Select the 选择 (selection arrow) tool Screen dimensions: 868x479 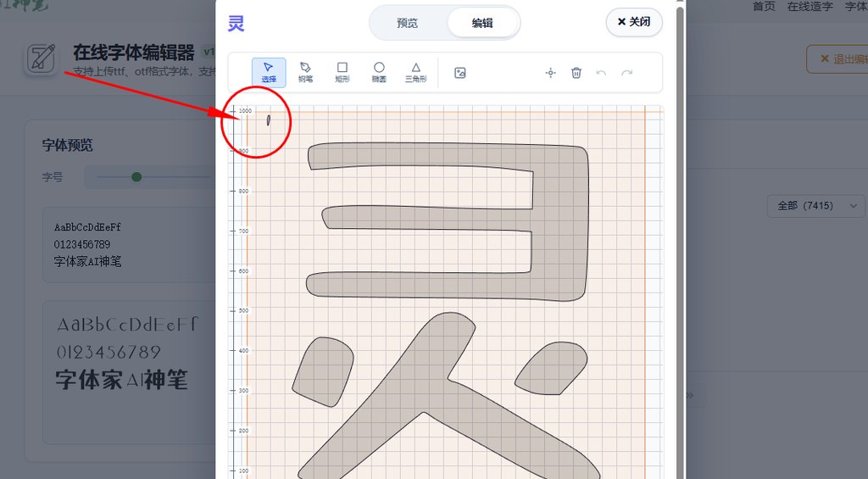click(x=269, y=73)
